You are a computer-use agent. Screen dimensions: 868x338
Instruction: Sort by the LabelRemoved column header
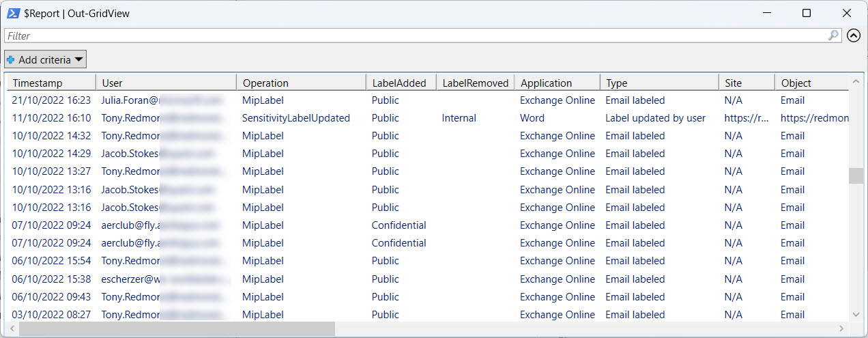(475, 83)
